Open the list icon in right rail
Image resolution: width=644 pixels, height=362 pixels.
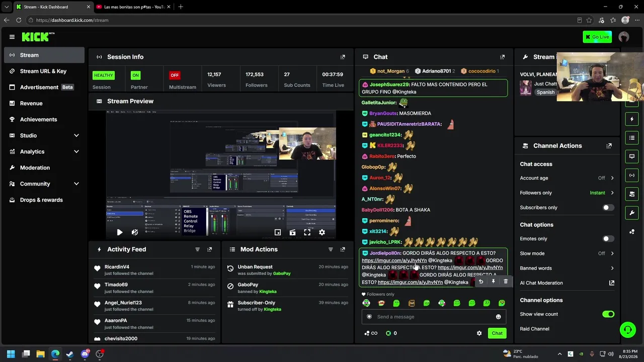tap(632, 138)
